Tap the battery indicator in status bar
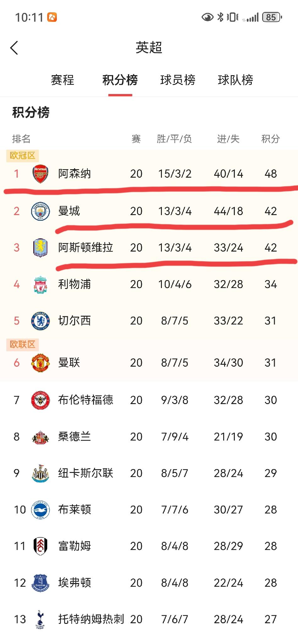Image resolution: width=298 pixels, height=644 pixels. [272, 17]
